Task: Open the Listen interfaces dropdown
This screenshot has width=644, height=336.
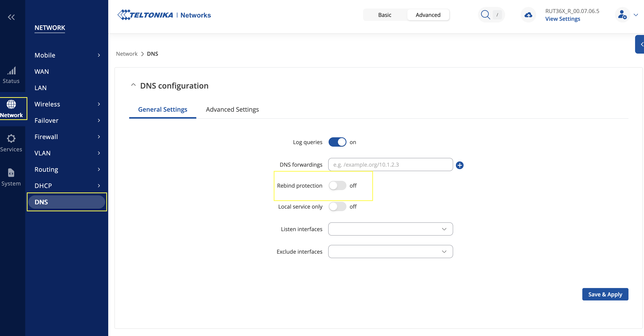Action: tap(390, 229)
